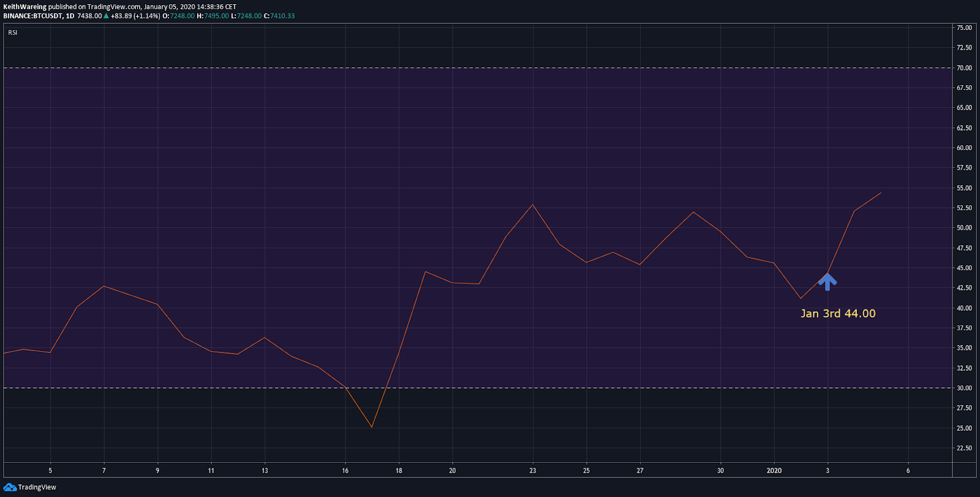Click the date 13 on the time axis
980x497 pixels.
coord(265,471)
